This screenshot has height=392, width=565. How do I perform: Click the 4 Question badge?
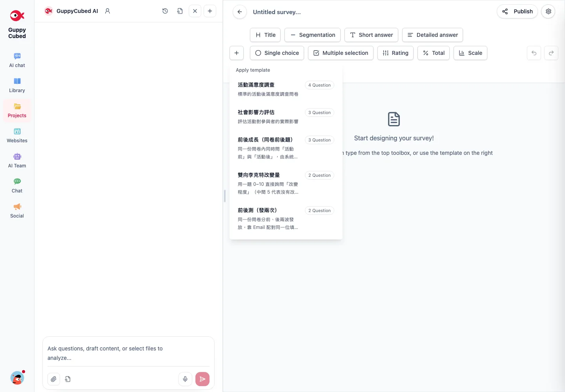click(x=319, y=85)
